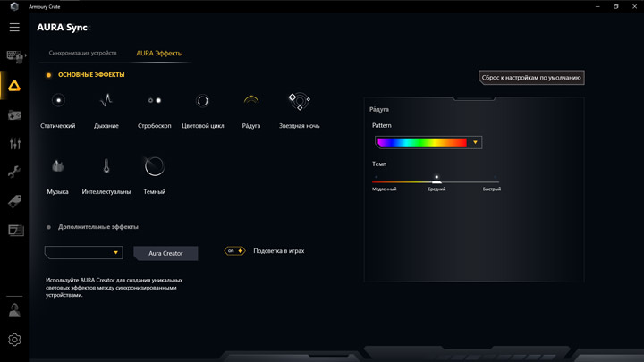Select the Дополнительные эффекты radio button

[x=48, y=227]
